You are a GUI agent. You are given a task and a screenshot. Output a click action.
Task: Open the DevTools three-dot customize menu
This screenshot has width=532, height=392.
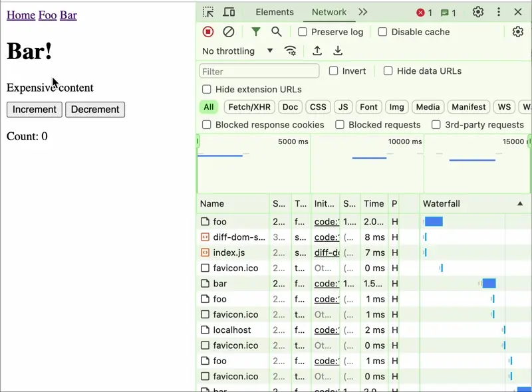pos(499,12)
